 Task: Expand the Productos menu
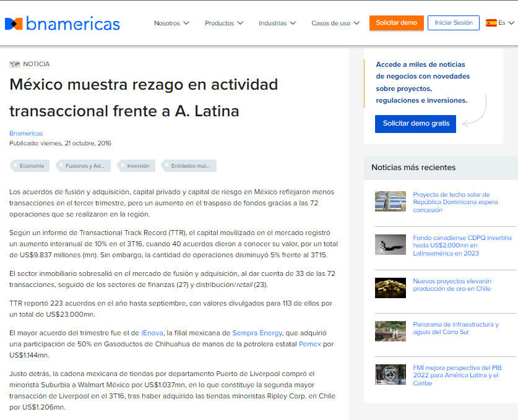point(223,24)
